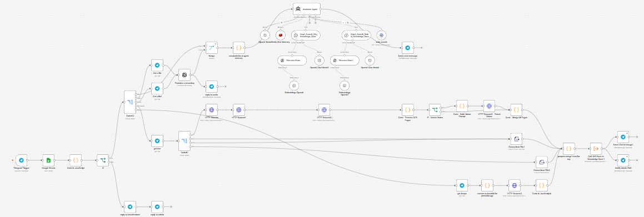
Task: Click the Pinecone Store node
Action: click(292, 60)
